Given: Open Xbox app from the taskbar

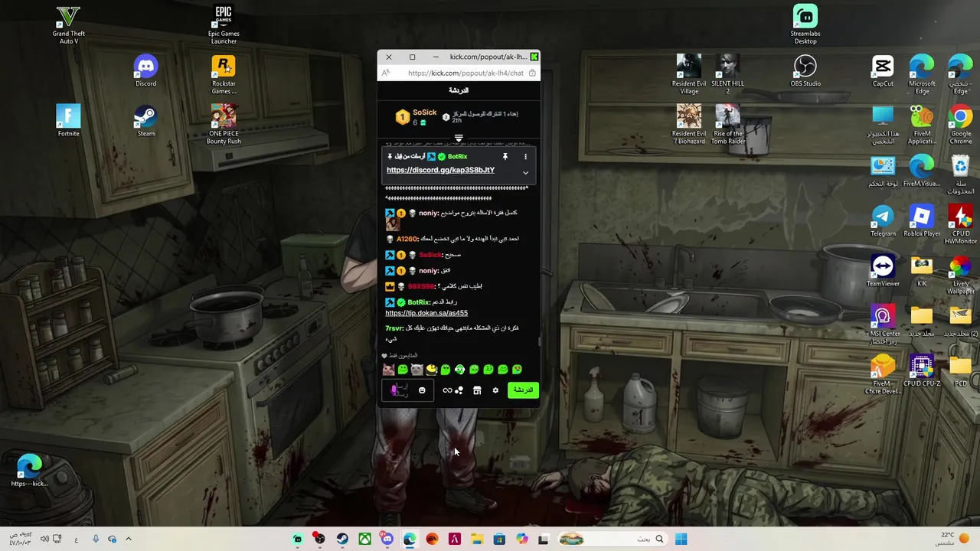Looking at the screenshot, I should (x=365, y=539).
